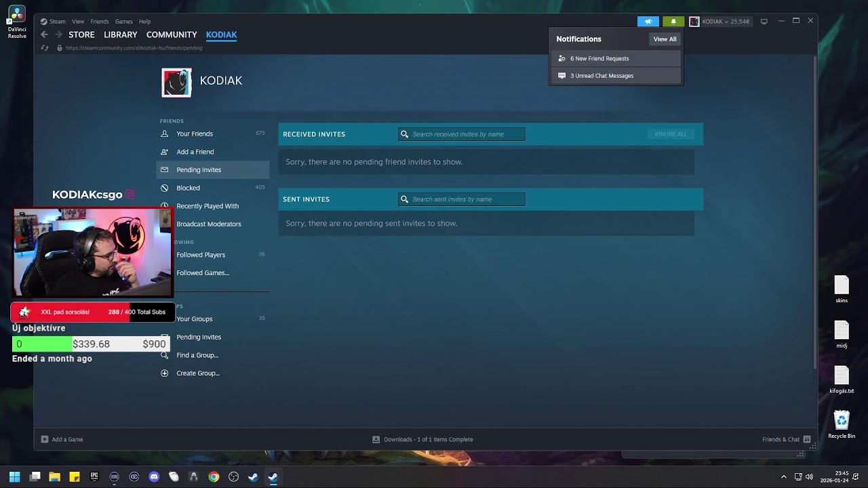Screen dimensions: 868x488
Task: Open Add a Friend page
Action: point(195,152)
